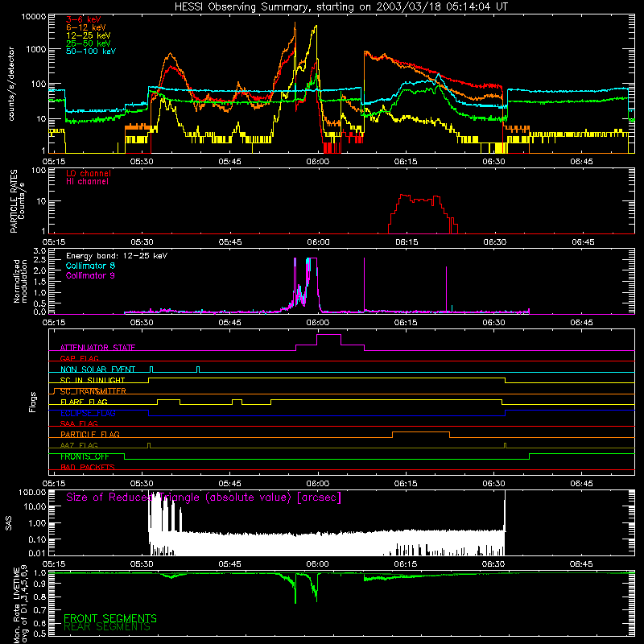Click the 06:00 tick under counts plot
Screen dimensions: 644x644
pyautogui.click(x=318, y=162)
